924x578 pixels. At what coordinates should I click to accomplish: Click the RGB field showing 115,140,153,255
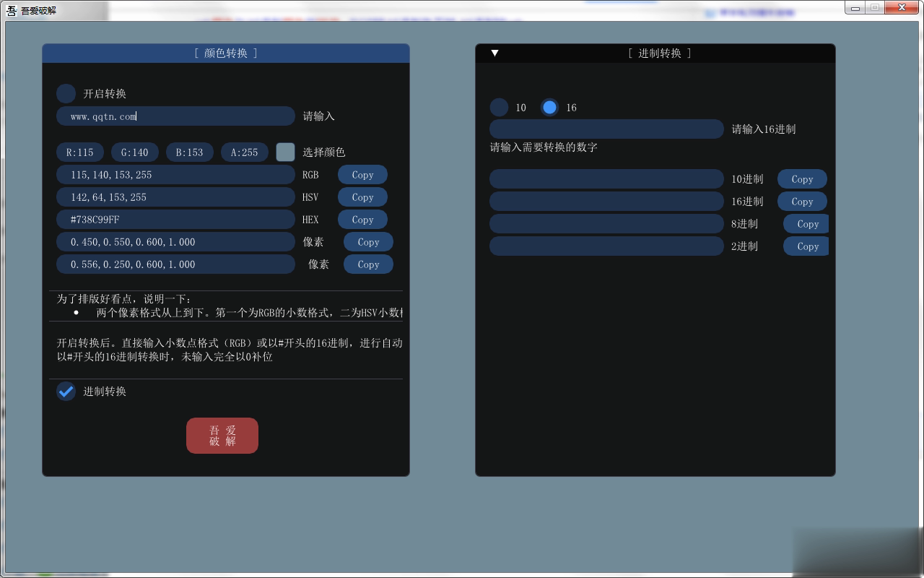tap(175, 175)
